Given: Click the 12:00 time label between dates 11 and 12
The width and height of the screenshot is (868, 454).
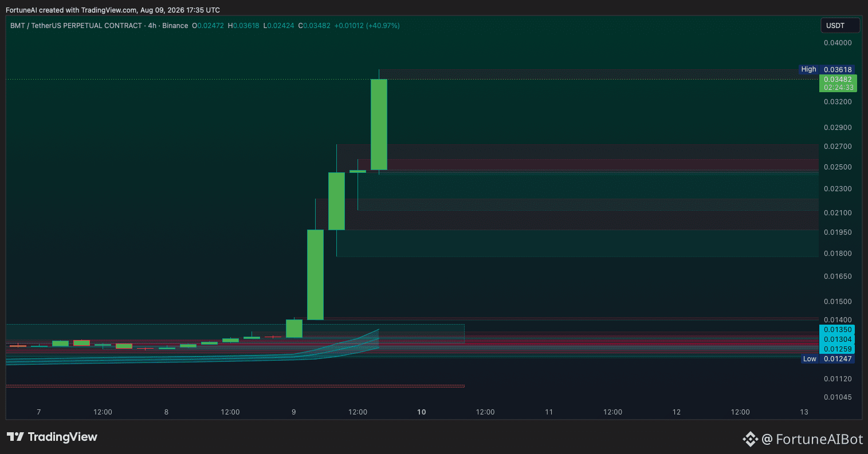Looking at the screenshot, I should coord(613,412).
